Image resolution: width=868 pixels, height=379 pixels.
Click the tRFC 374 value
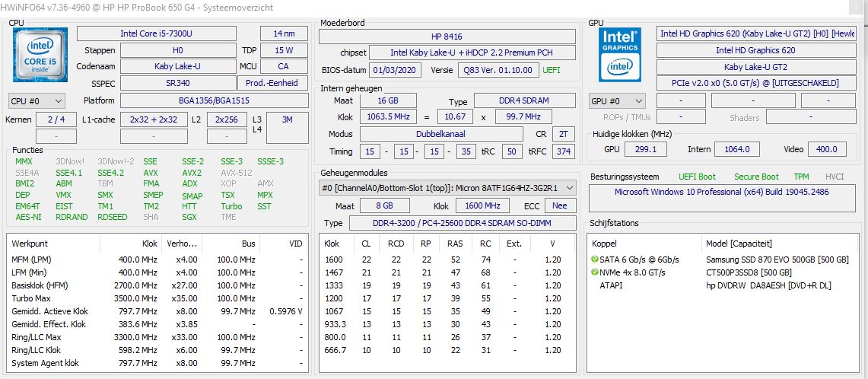[x=564, y=151]
